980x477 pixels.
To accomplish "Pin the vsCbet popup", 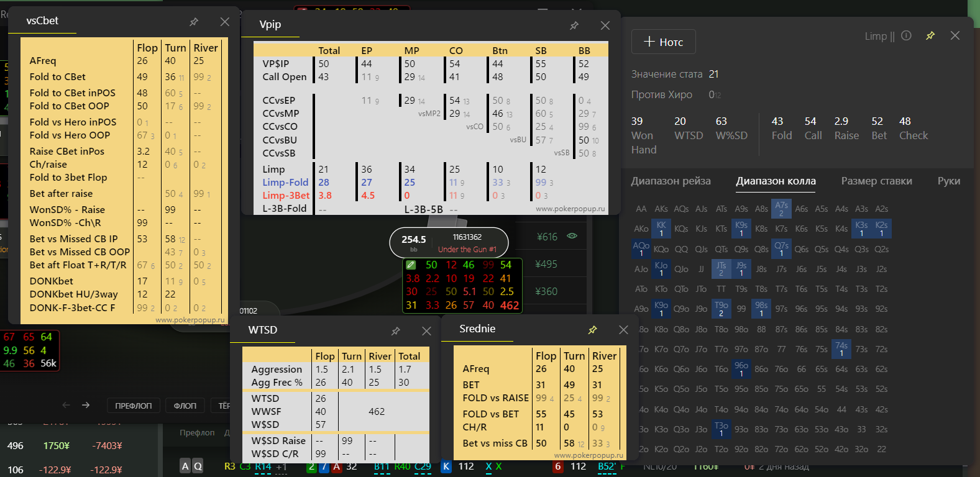I will pos(194,22).
